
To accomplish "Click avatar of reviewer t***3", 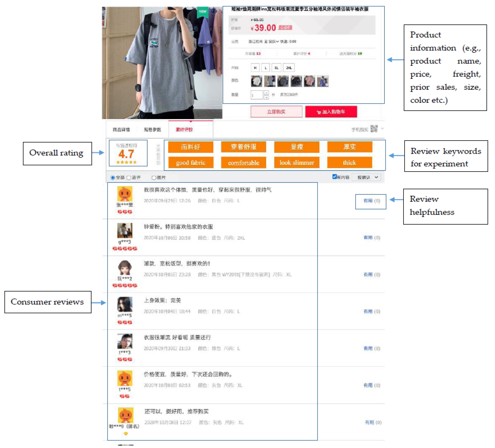I will (125, 341).
